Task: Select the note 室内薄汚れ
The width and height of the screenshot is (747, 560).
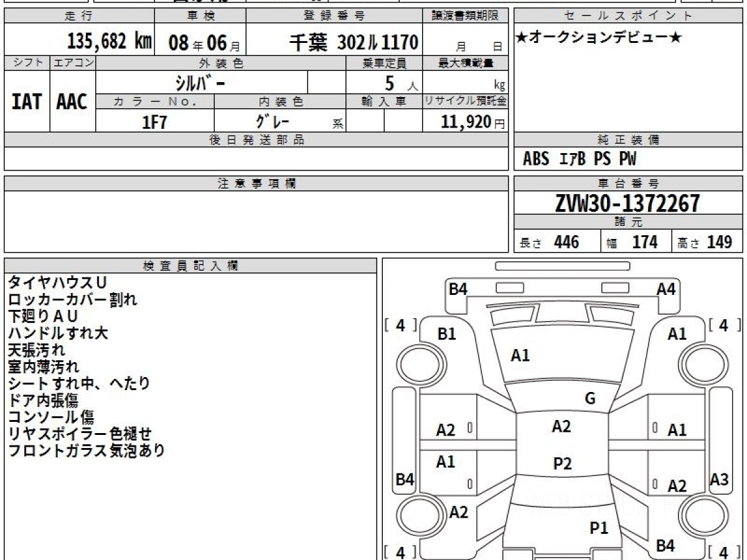Action: click(44, 366)
